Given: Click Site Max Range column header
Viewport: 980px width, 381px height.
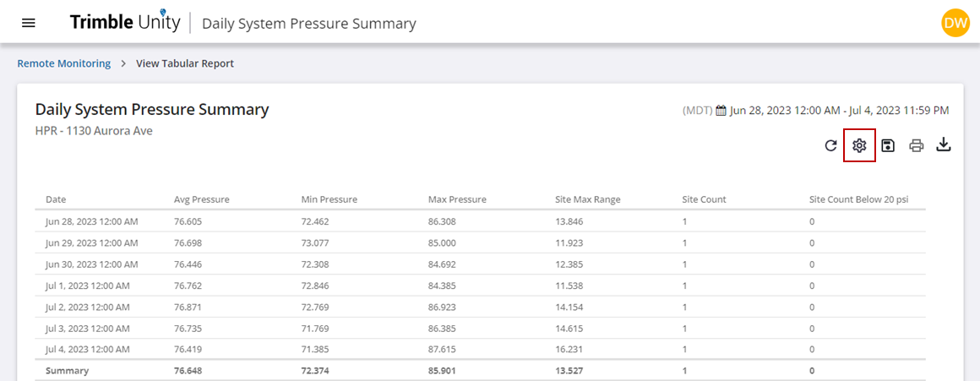Looking at the screenshot, I should tap(587, 199).
